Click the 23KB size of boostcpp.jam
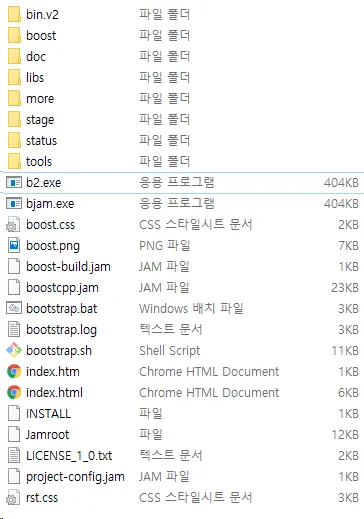 (345, 288)
